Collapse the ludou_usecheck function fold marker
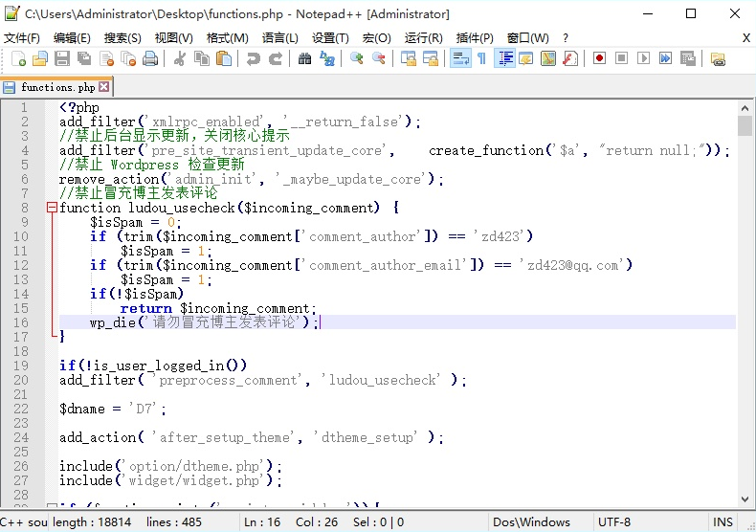The width and height of the screenshot is (756, 532). coord(52,208)
